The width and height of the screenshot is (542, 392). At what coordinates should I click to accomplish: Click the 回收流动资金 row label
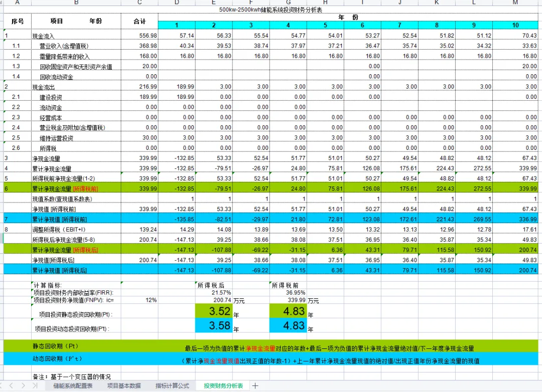(x=56, y=77)
